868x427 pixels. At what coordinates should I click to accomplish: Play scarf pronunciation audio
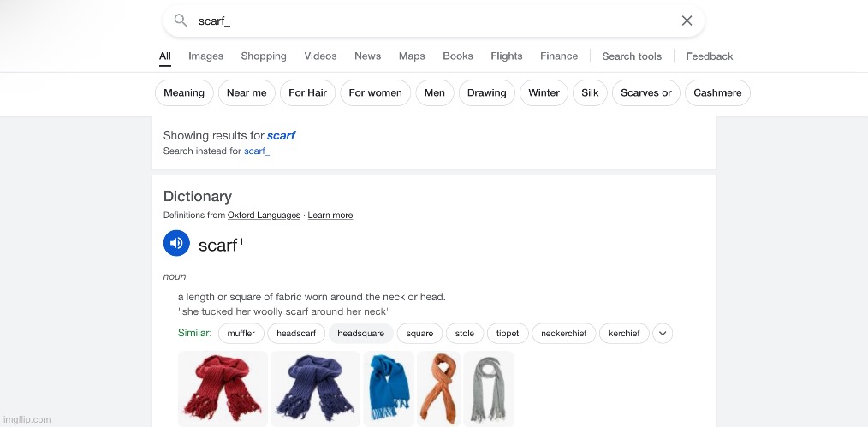click(x=176, y=243)
